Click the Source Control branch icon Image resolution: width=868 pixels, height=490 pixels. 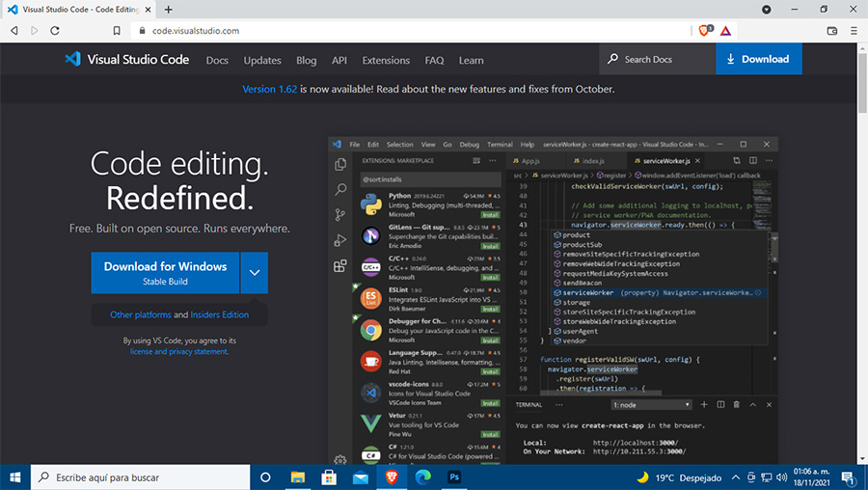point(340,215)
